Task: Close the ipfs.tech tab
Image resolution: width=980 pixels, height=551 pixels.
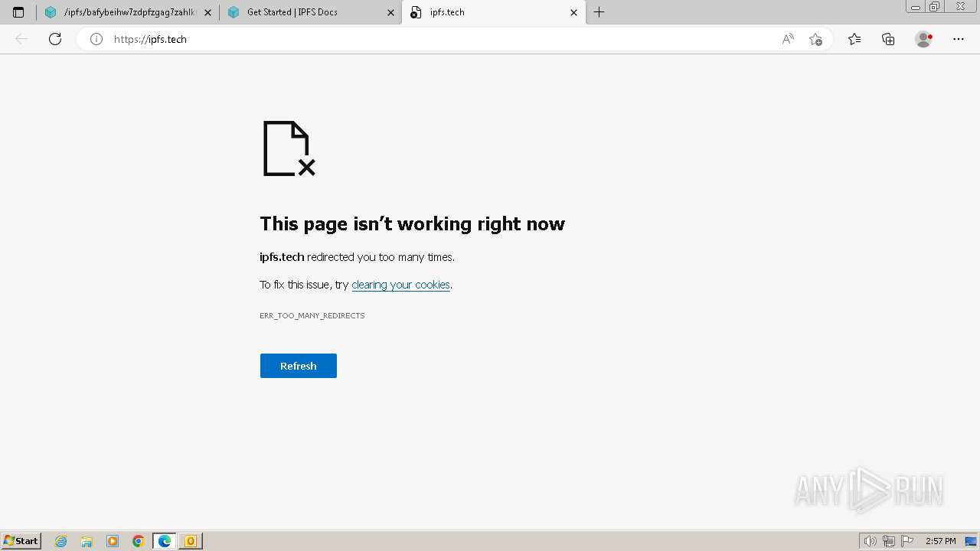Action: tap(574, 12)
